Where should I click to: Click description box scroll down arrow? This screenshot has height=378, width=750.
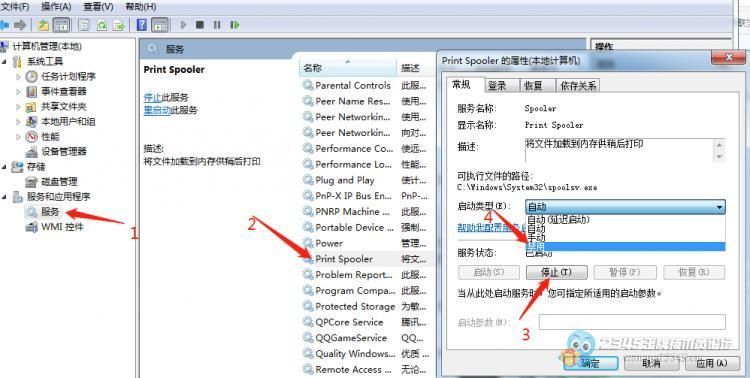tap(719, 157)
